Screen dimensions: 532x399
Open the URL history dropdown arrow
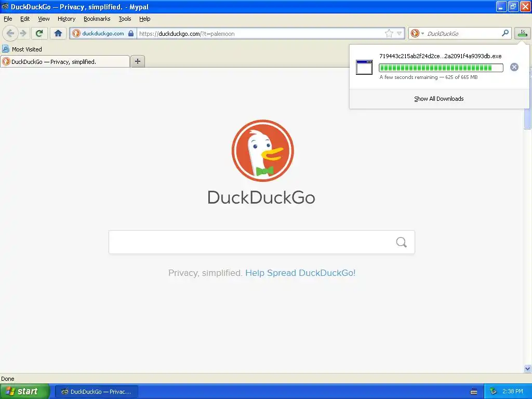[400, 33]
